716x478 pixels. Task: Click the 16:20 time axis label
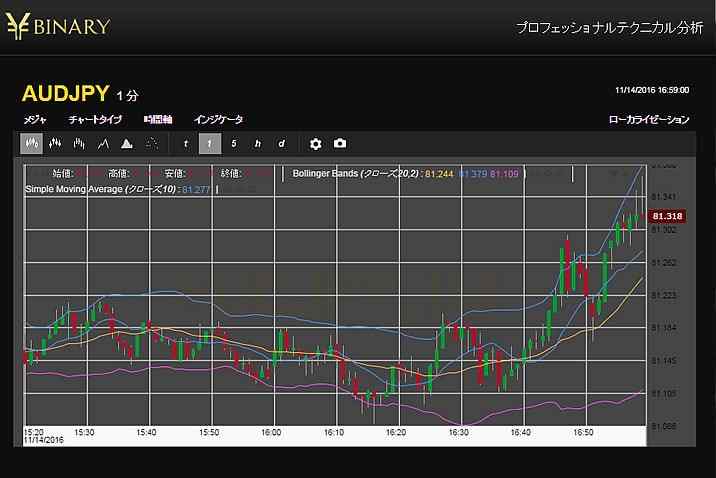[x=396, y=432]
